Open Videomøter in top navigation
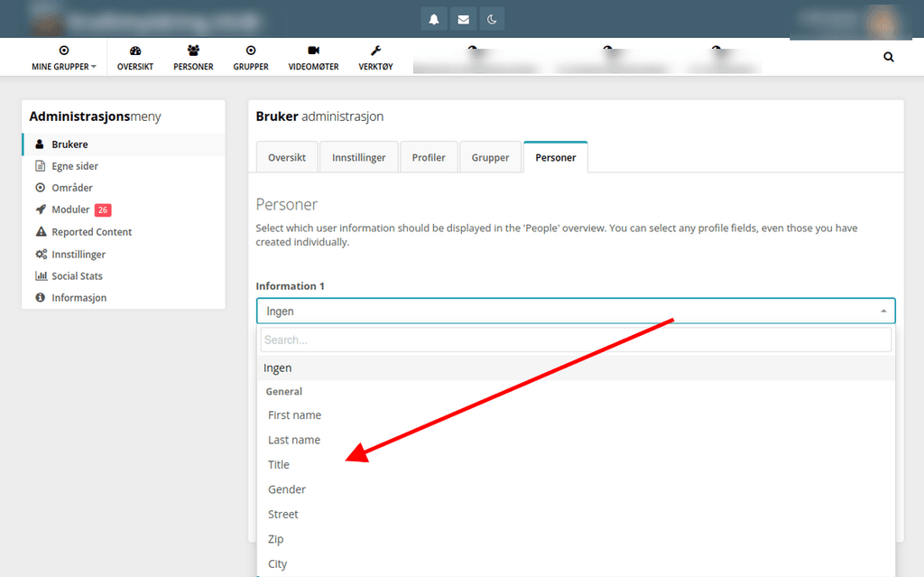Viewport: 924px width, 577px height. click(x=313, y=58)
